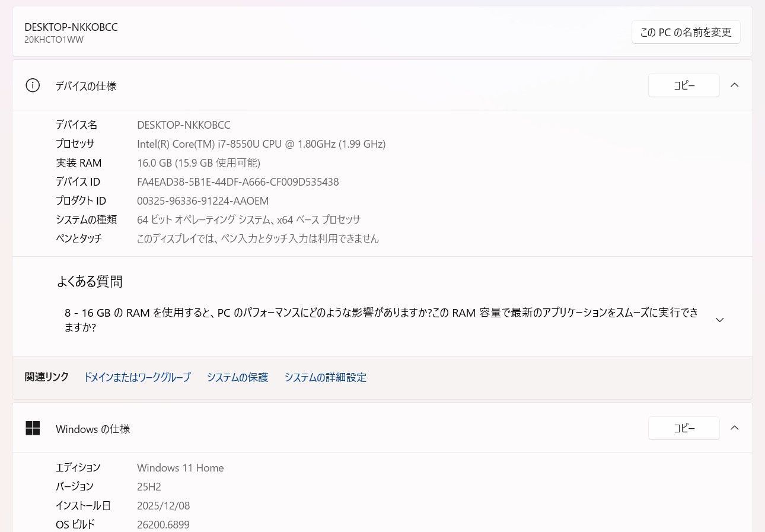Select the device name DESKTOP-NKKOBCC heading

pyautogui.click(x=70, y=27)
